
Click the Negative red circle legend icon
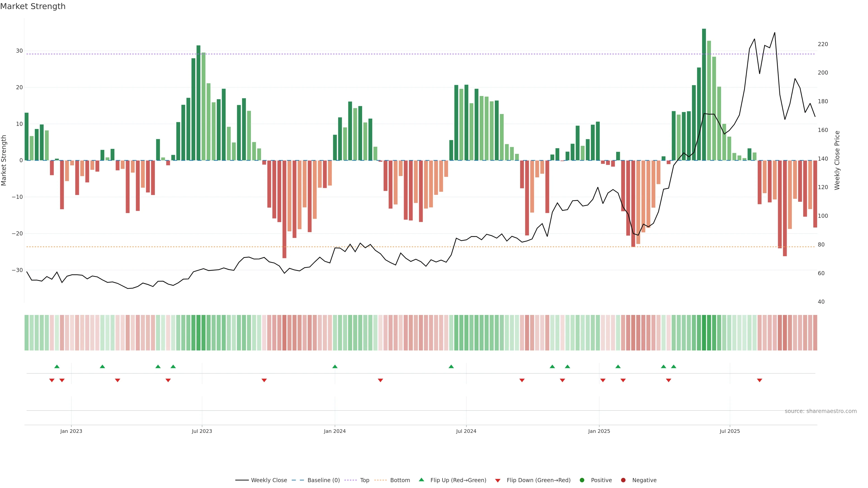[x=623, y=480]
